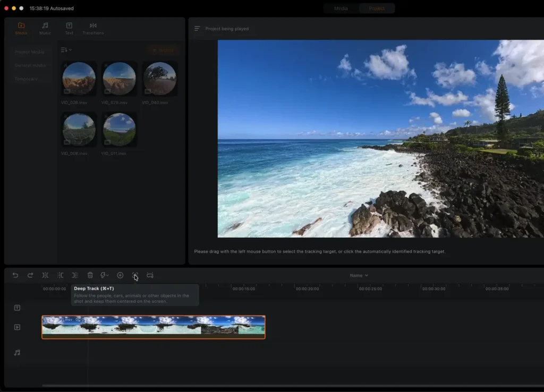
Task: Delete the selected clip with trash icon
Action: tap(90, 275)
